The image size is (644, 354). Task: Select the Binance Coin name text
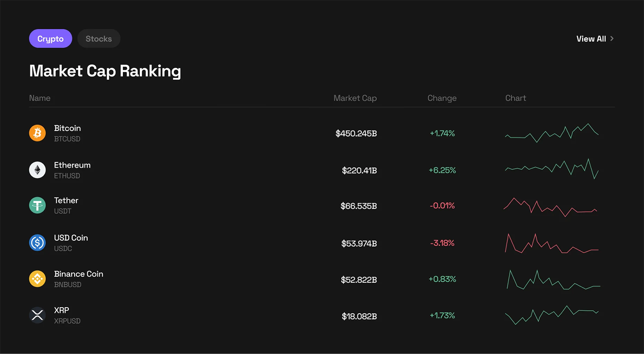click(x=79, y=274)
